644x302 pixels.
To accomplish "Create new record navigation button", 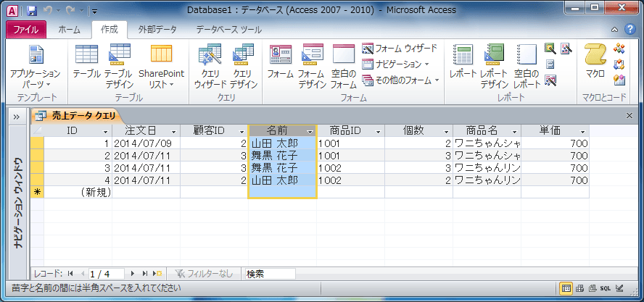I will pos(157,274).
